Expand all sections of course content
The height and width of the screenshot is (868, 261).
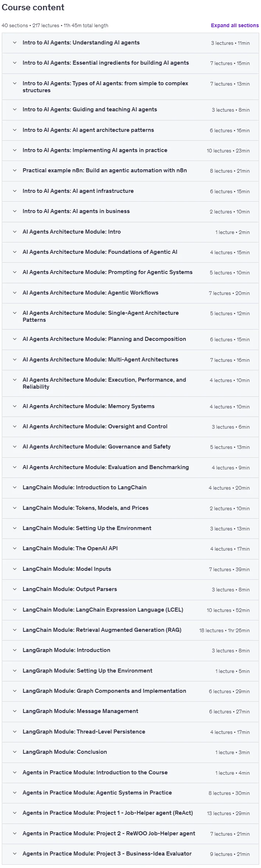(235, 25)
